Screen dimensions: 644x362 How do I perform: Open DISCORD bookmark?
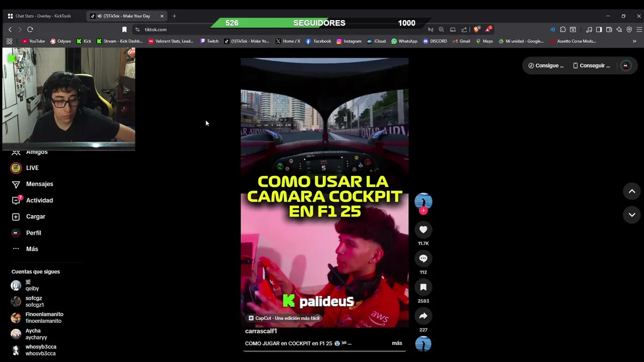(435, 41)
